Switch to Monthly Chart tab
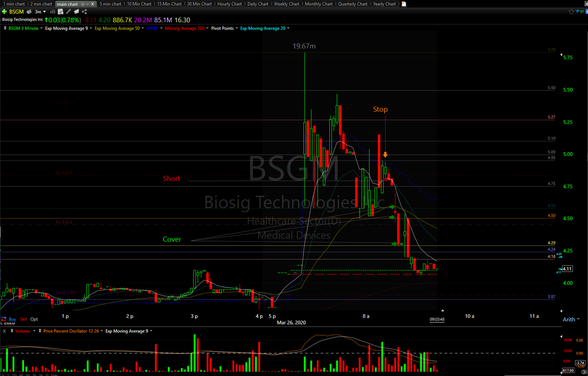 click(x=318, y=4)
